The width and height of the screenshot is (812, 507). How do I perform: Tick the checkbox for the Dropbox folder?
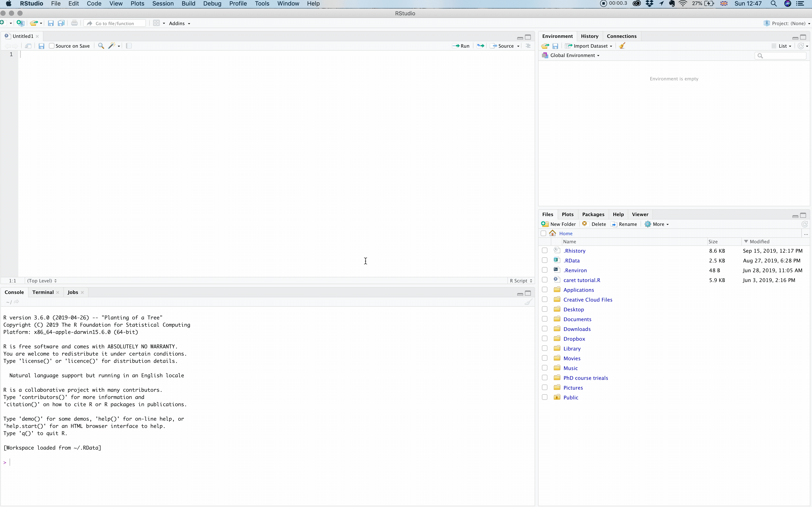544,339
